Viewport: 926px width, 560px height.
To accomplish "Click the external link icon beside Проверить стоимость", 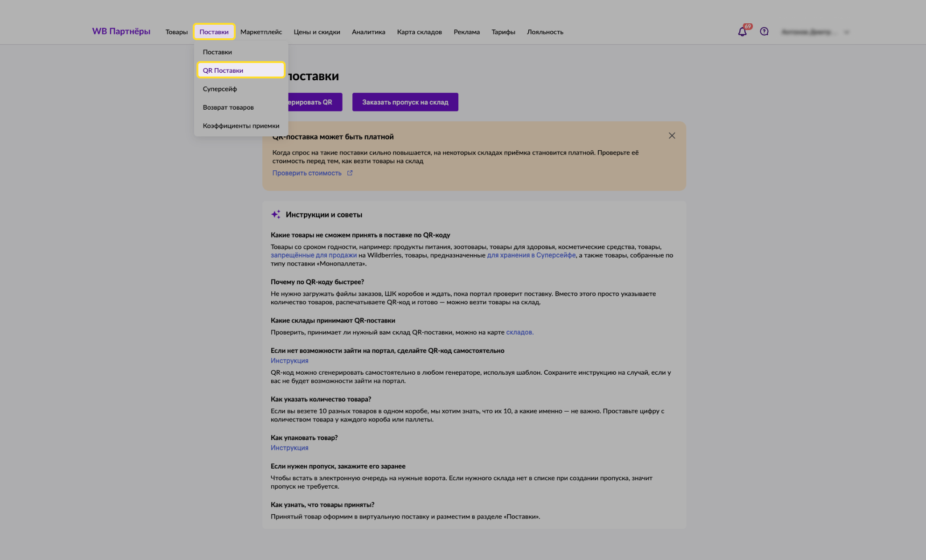I will tap(350, 173).
